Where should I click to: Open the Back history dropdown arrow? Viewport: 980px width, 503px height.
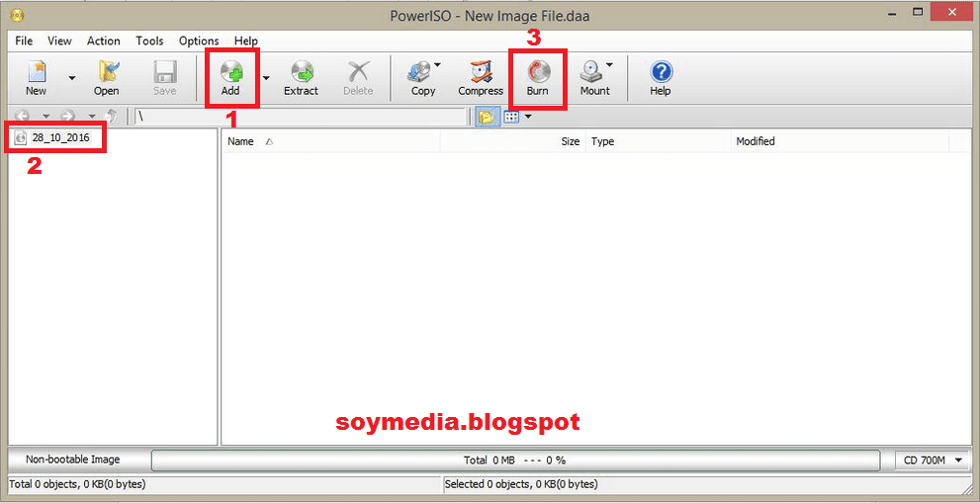pyautogui.click(x=45, y=117)
